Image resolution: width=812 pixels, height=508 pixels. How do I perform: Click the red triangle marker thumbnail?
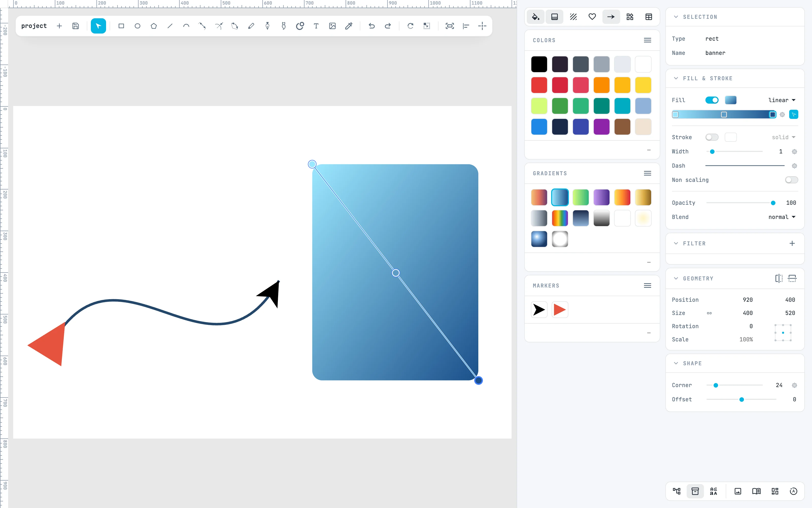(x=560, y=309)
